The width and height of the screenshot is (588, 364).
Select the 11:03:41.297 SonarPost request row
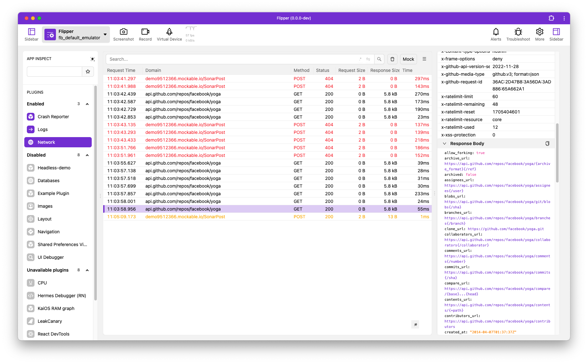(x=267, y=79)
